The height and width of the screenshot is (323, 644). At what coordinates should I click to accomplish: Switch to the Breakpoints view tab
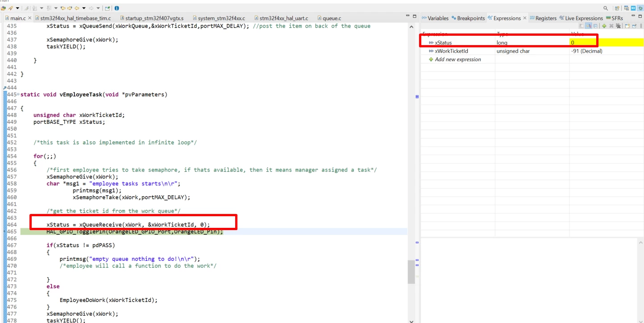click(x=468, y=18)
